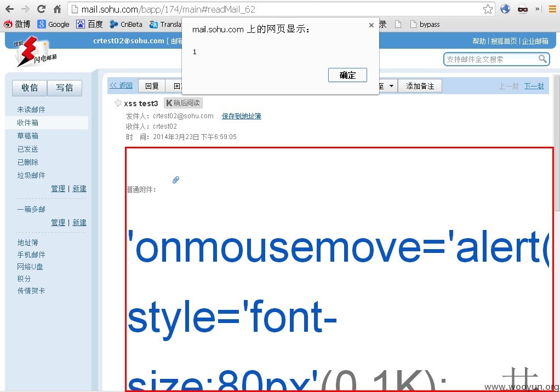Open the 帮助 link
This screenshot has height=392, width=560.
pos(479,41)
